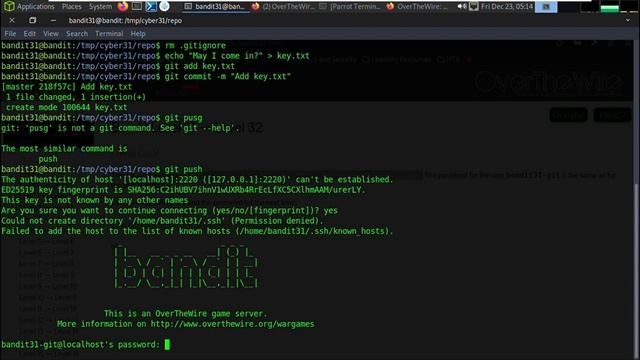640x360 pixels.
Task: Click the 'authenticity of host' warning line
Action: (197, 180)
